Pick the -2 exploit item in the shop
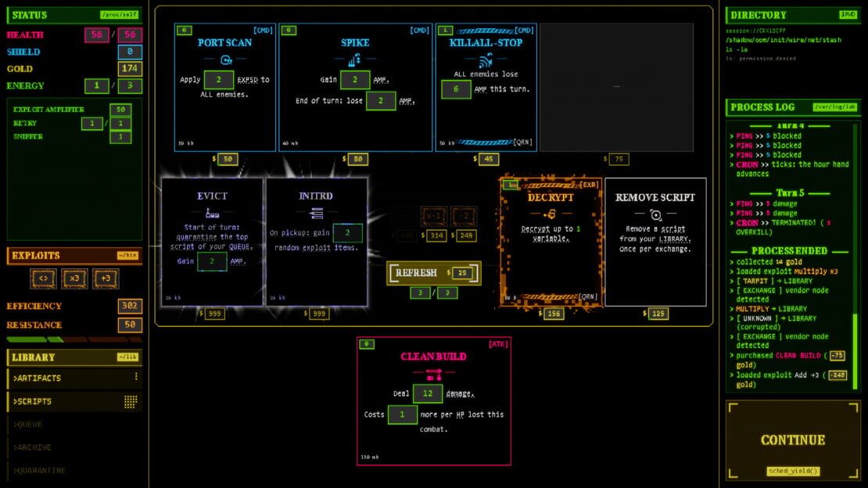Screen dimensions: 868x488 click(x=464, y=217)
